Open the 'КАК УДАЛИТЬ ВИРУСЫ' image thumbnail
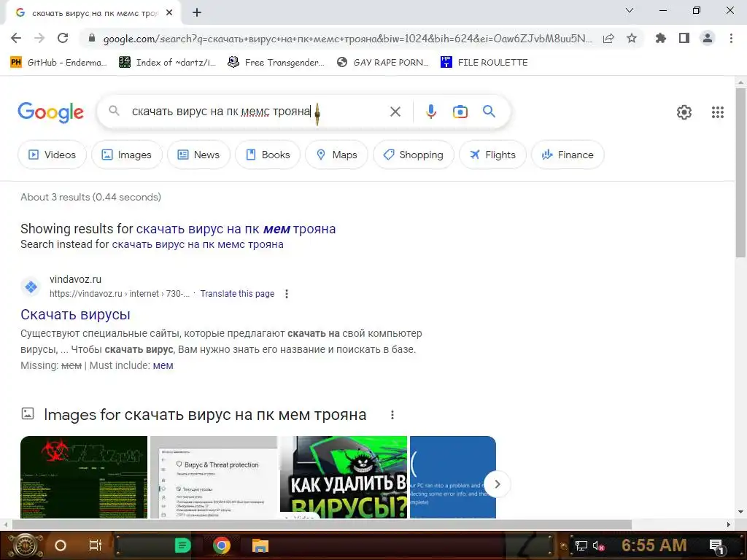 344,477
